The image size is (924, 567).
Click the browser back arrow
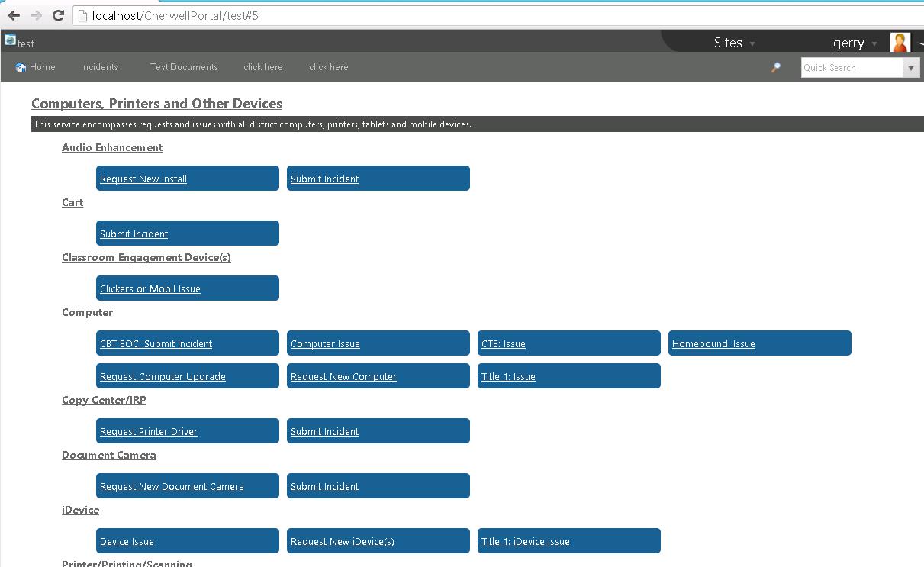coord(14,15)
